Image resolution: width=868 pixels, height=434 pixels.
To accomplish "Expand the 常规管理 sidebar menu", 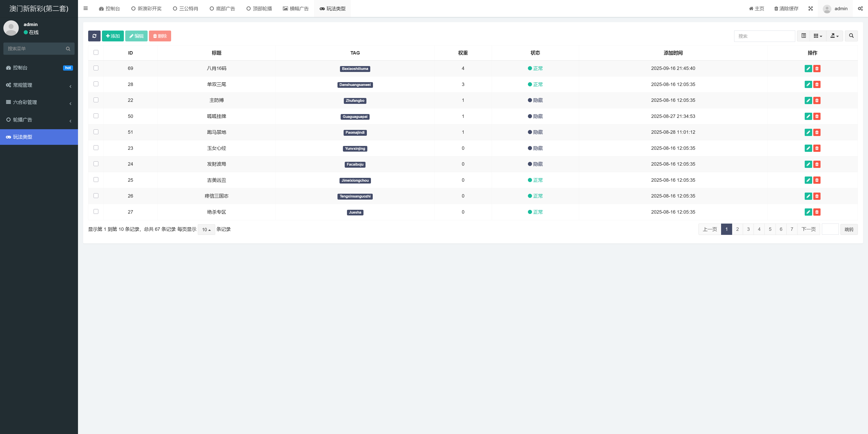I will click(39, 85).
